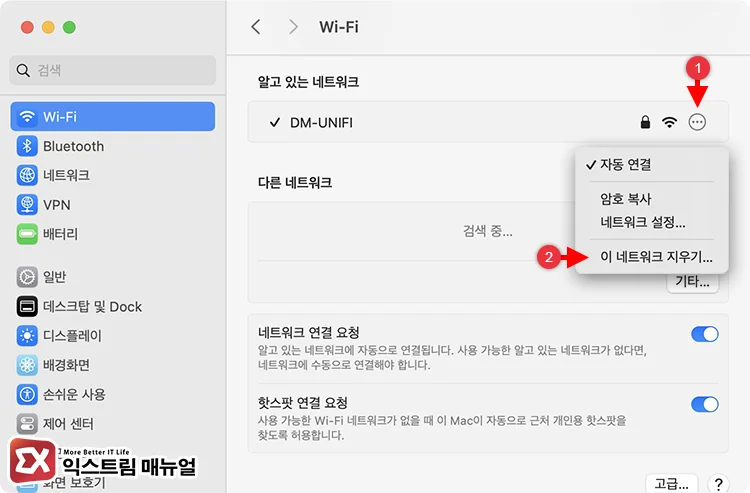750x493 pixels.
Task: Click the signal strength icon for DM-UNIFI
Action: click(670, 122)
